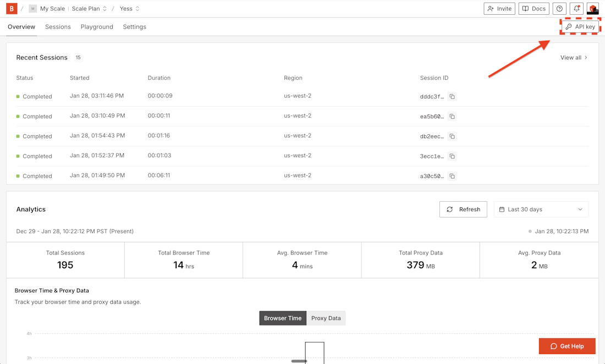Click the Browserbase logo in the breadcrumb

pos(12,8)
